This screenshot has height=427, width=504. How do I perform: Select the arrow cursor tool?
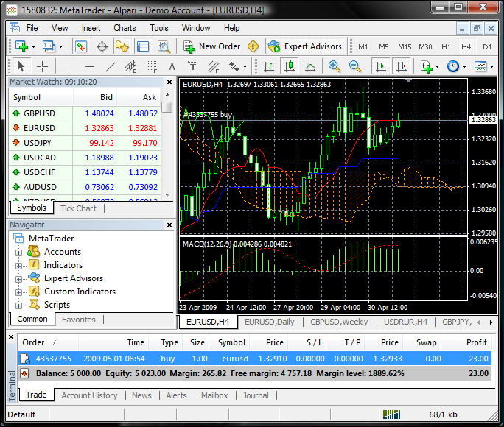tap(21, 66)
